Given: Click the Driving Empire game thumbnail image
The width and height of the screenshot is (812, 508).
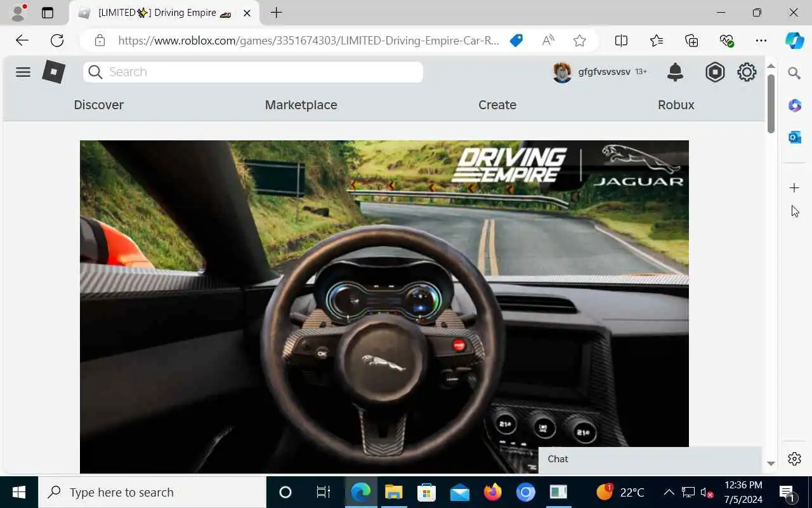Looking at the screenshot, I should (384, 307).
